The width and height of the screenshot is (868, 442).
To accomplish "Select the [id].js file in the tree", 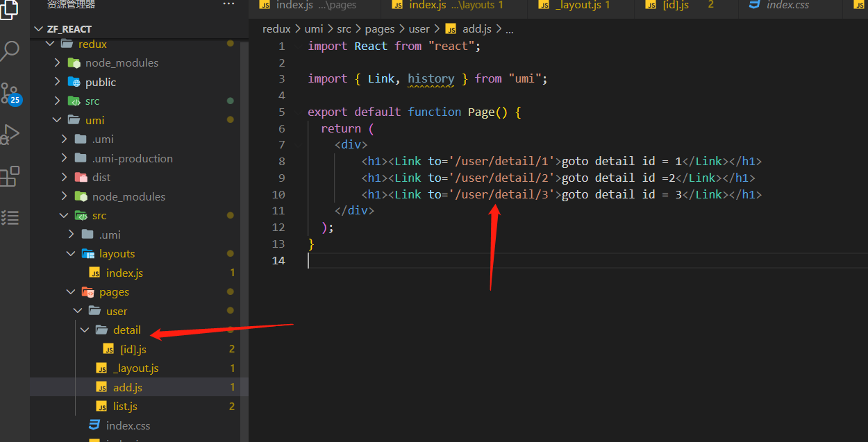I will point(132,349).
